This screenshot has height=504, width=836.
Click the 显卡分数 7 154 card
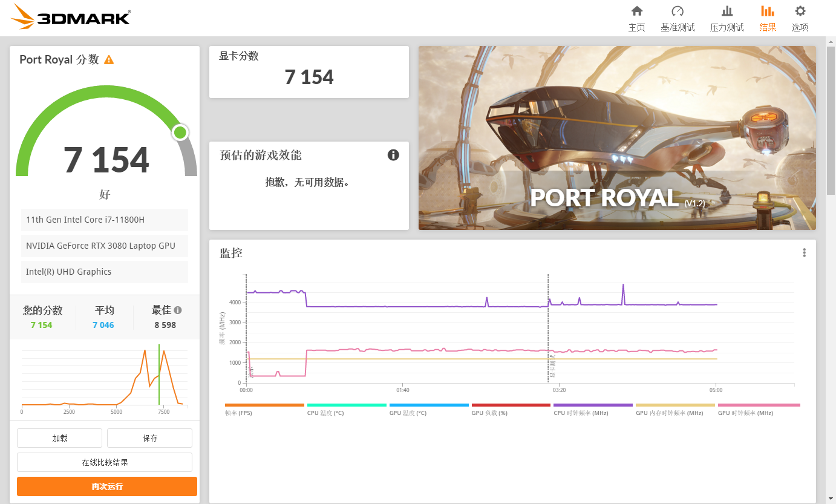coord(309,72)
